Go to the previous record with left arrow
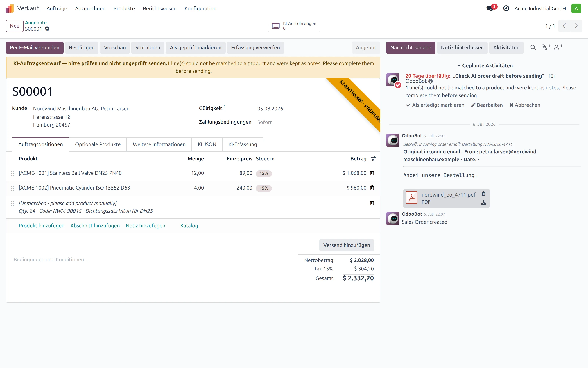 pyautogui.click(x=564, y=26)
